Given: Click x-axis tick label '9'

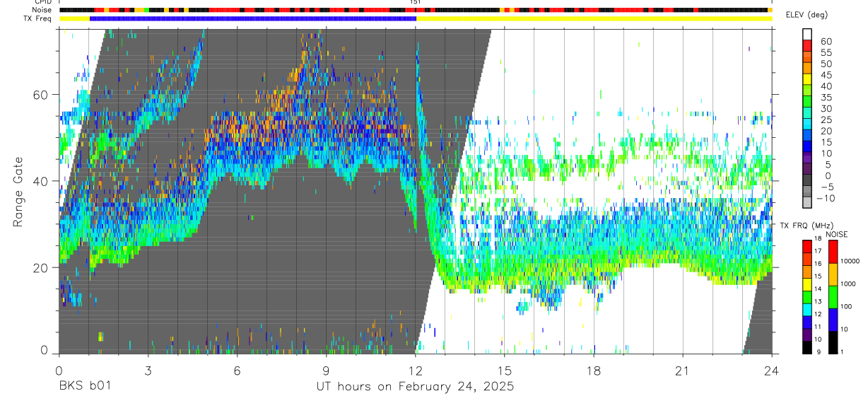Looking at the screenshot, I should tap(326, 370).
